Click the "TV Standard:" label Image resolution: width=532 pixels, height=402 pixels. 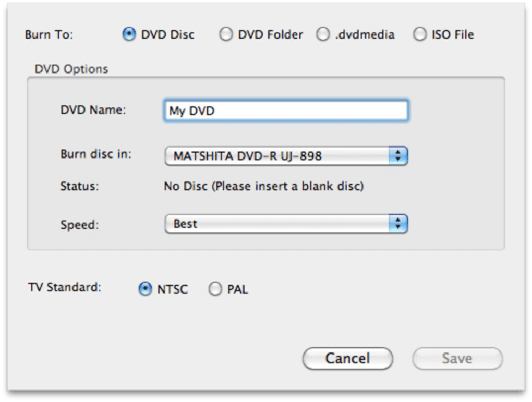65,287
